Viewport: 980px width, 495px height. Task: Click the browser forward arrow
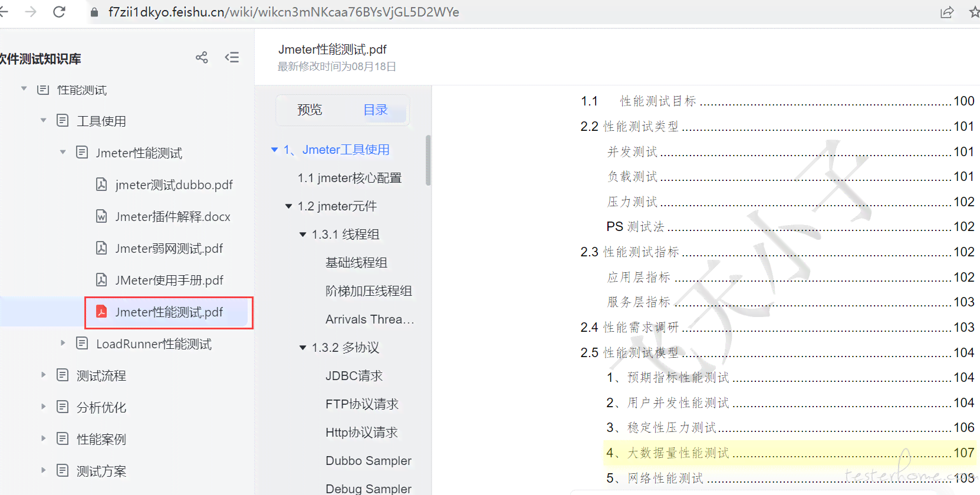(31, 12)
